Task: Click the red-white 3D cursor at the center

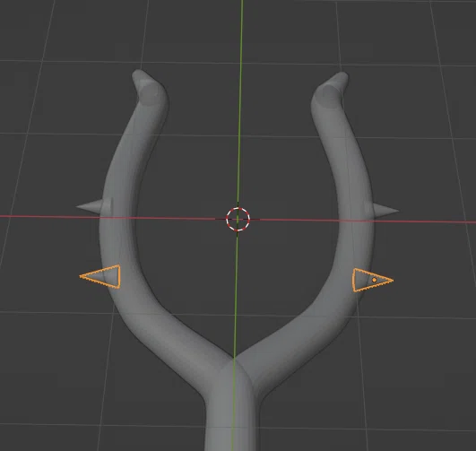Action: point(238,219)
